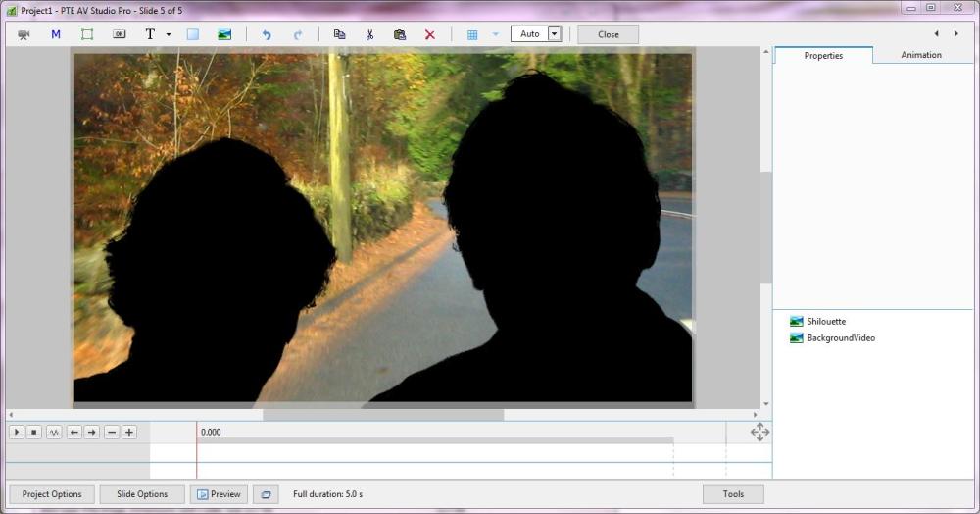
Task: Start the slide Preview
Action: coord(219,494)
